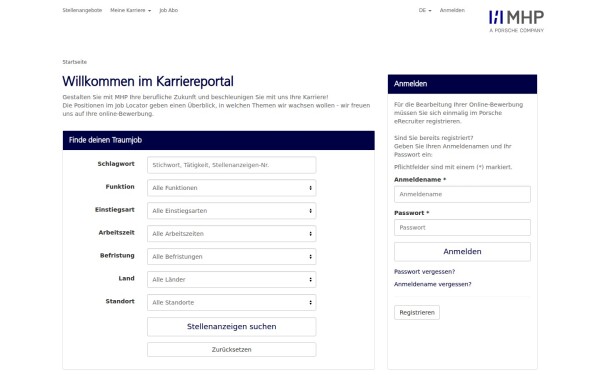Viewport: 600px width, 375px height.
Task: Click the Anmelden login panel header
Action: [462, 84]
